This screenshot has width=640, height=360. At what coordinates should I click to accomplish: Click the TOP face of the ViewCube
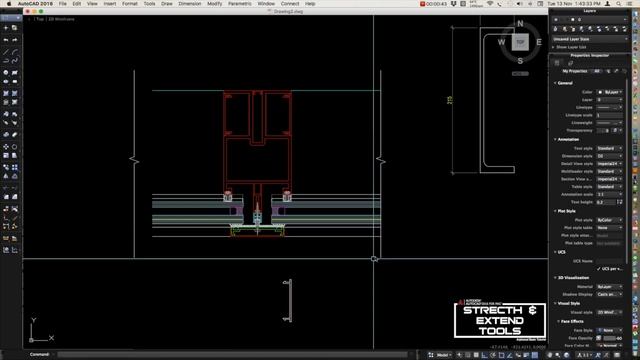click(x=520, y=42)
